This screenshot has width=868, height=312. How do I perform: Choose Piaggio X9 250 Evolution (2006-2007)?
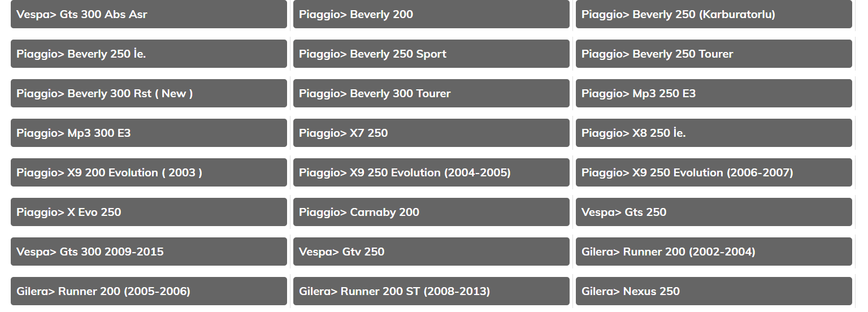[714, 172]
